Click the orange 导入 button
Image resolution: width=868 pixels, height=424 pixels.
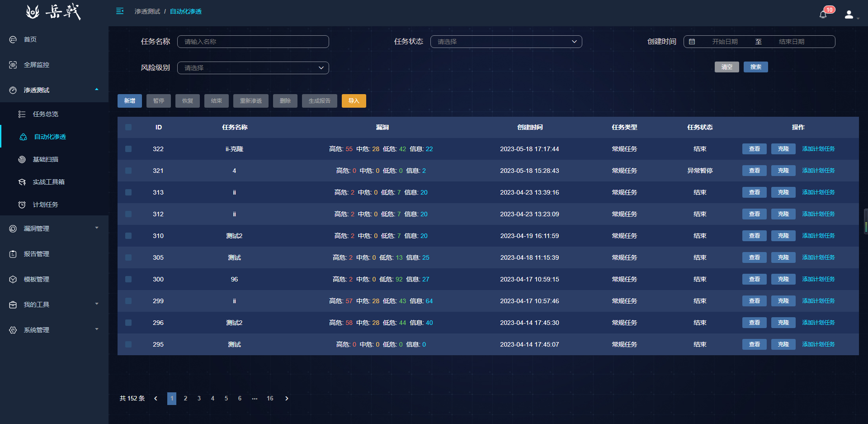(354, 101)
